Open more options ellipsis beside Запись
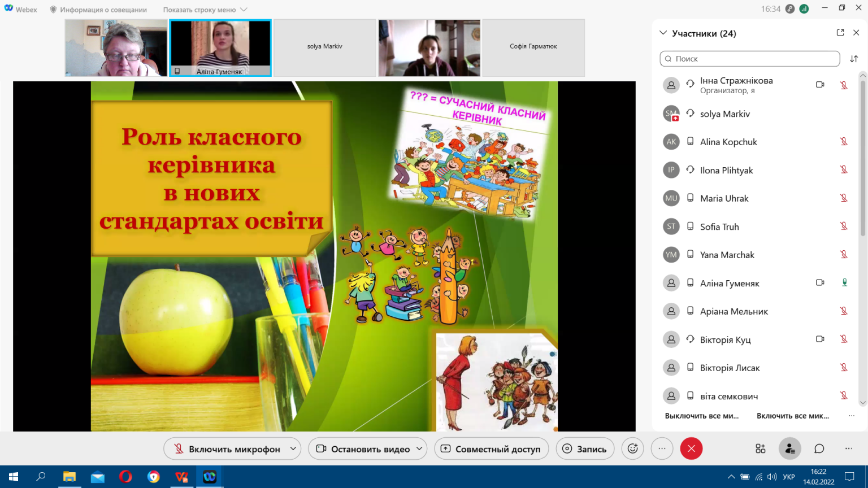This screenshot has height=488, width=868. pyautogui.click(x=662, y=448)
